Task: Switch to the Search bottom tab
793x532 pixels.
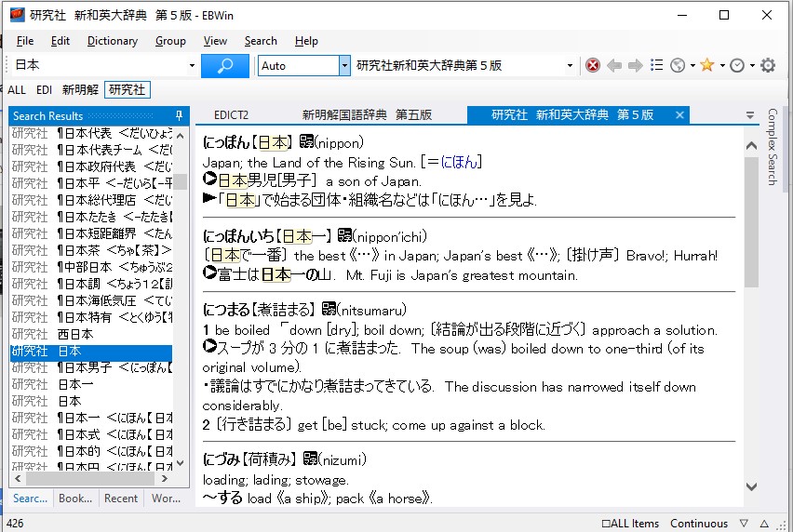Action: pyautogui.click(x=31, y=499)
